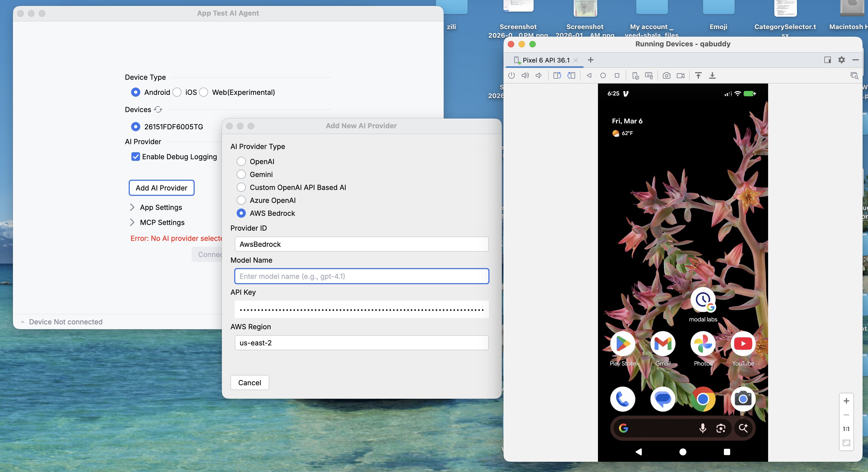Open Chrome on the emulator home screen
The image size is (868, 472).
coord(702,399)
